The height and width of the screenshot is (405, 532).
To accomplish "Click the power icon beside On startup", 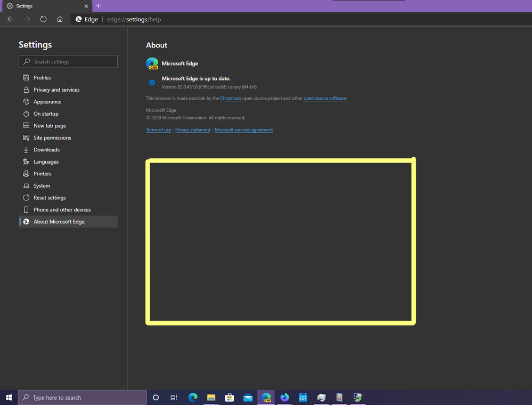I will [26, 114].
